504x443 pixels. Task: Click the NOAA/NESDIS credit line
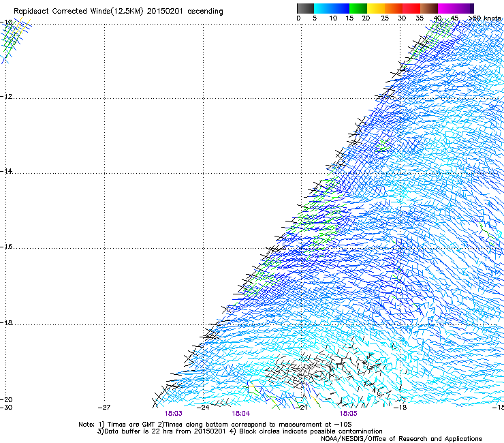(401, 439)
